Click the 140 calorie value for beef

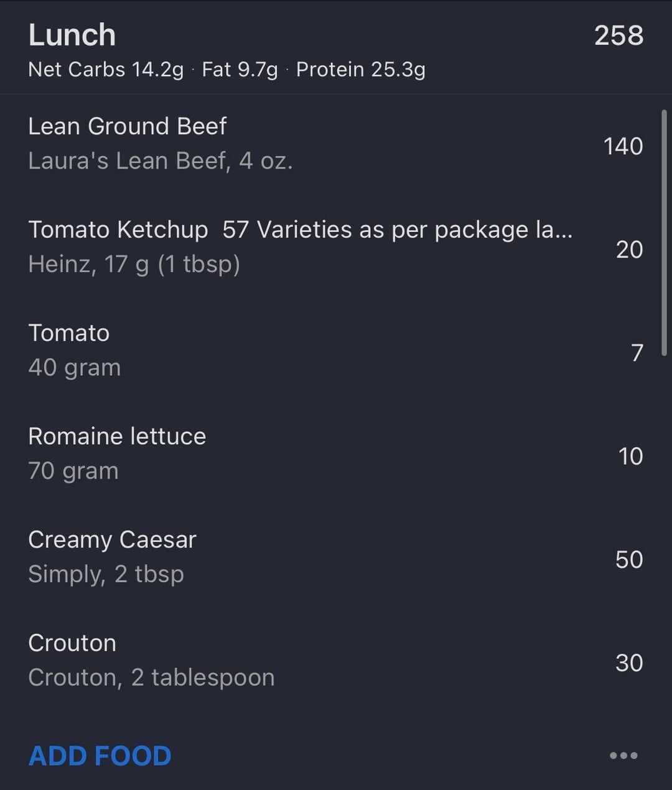point(623,146)
